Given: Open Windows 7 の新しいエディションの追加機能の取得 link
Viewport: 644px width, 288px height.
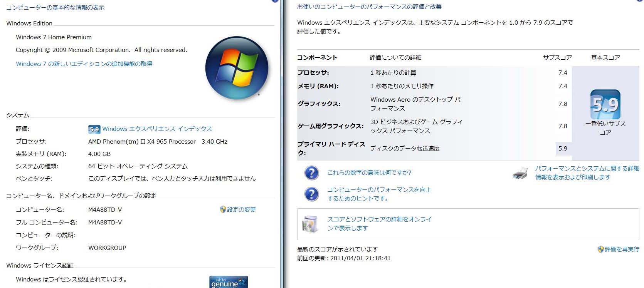Looking at the screenshot, I should coord(84,64).
